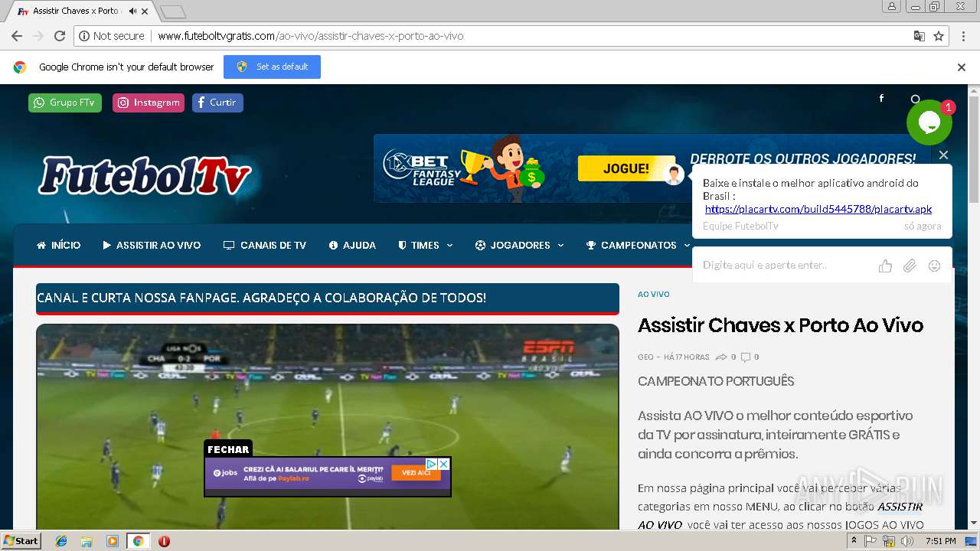Open the WhatsApp Grupo FTv button
The width and height of the screenshot is (980, 551).
pos(65,103)
